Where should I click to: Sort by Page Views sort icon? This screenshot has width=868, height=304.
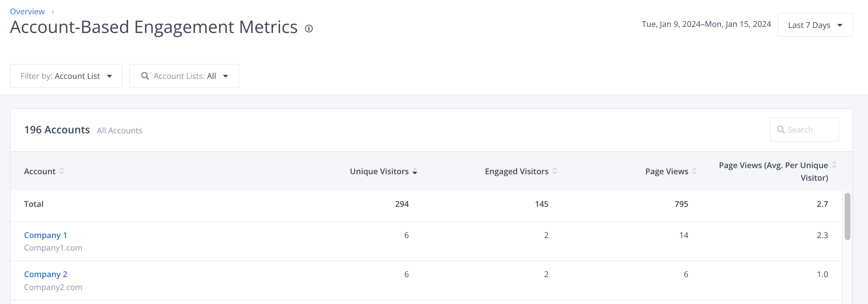click(694, 171)
